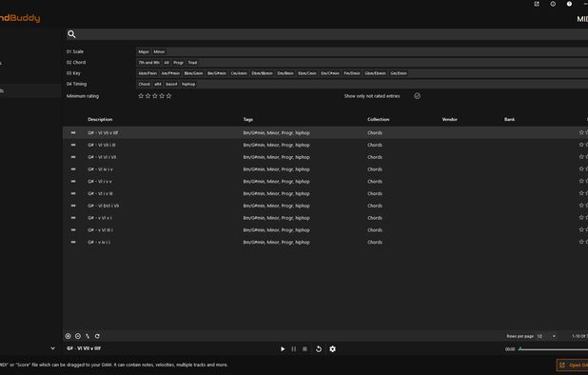Screen dimensions: 588x375
Task: Click the help icon in title bar
Action: 569,4
